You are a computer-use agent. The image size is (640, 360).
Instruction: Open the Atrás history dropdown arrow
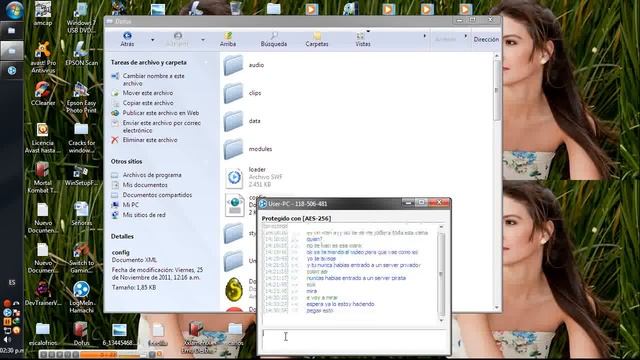153,40
